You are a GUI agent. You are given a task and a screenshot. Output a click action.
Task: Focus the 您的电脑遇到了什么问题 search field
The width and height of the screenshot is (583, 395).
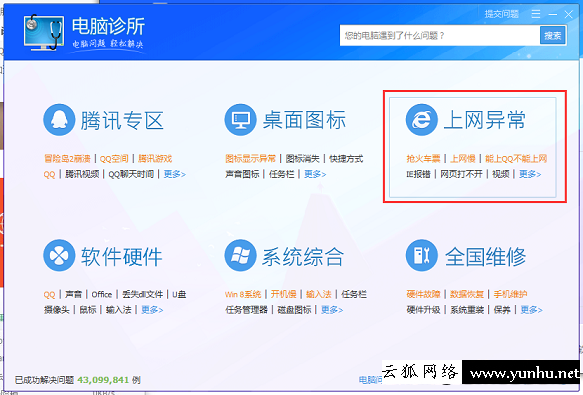pos(440,35)
